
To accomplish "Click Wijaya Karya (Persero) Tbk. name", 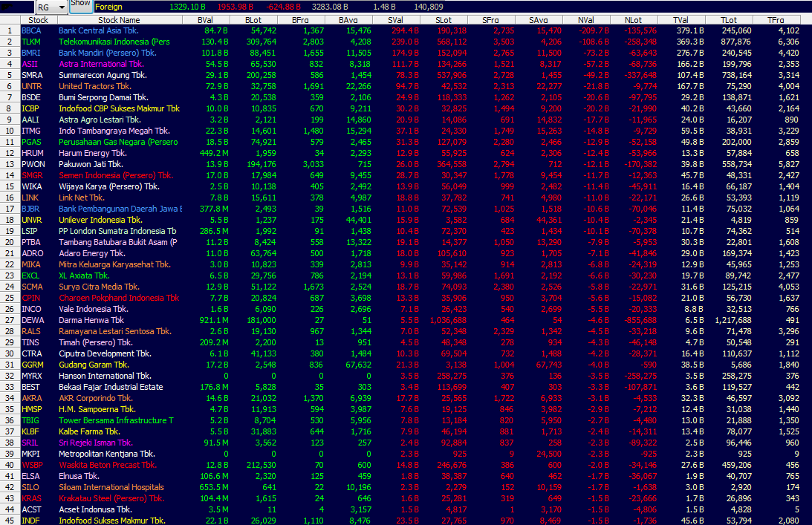I will point(109,186).
